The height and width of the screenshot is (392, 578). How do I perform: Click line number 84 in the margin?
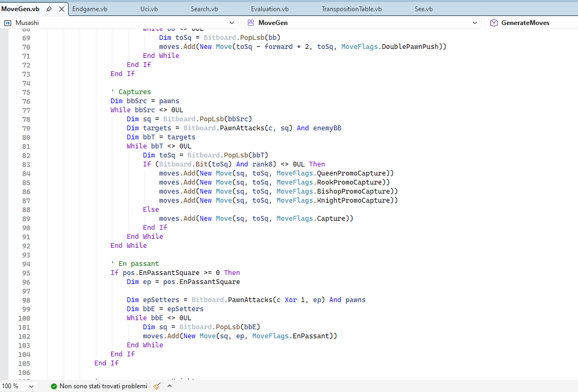click(26, 174)
